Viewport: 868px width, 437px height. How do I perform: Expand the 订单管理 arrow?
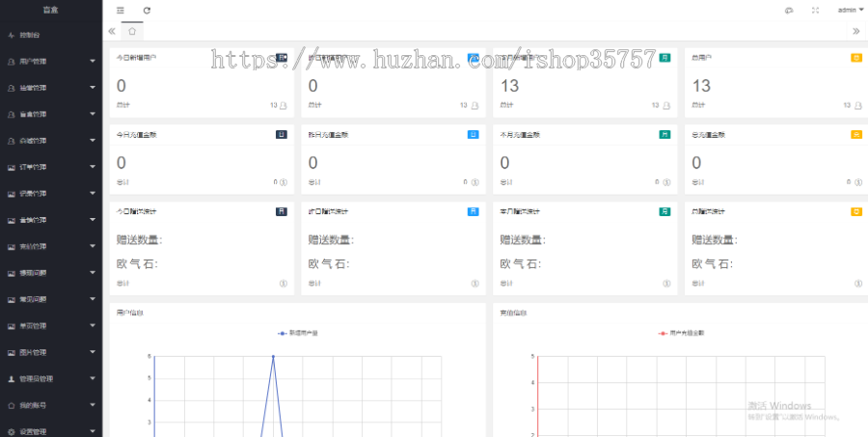[x=93, y=167]
